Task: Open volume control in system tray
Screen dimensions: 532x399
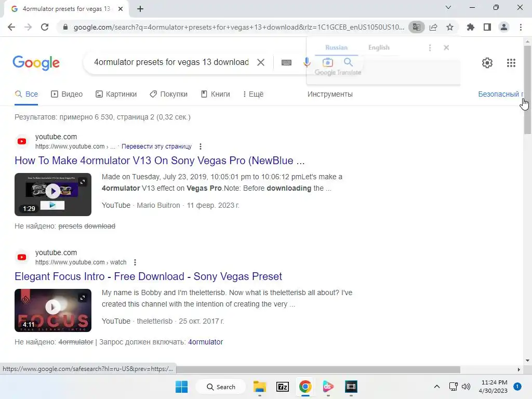Action: [x=466, y=387]
